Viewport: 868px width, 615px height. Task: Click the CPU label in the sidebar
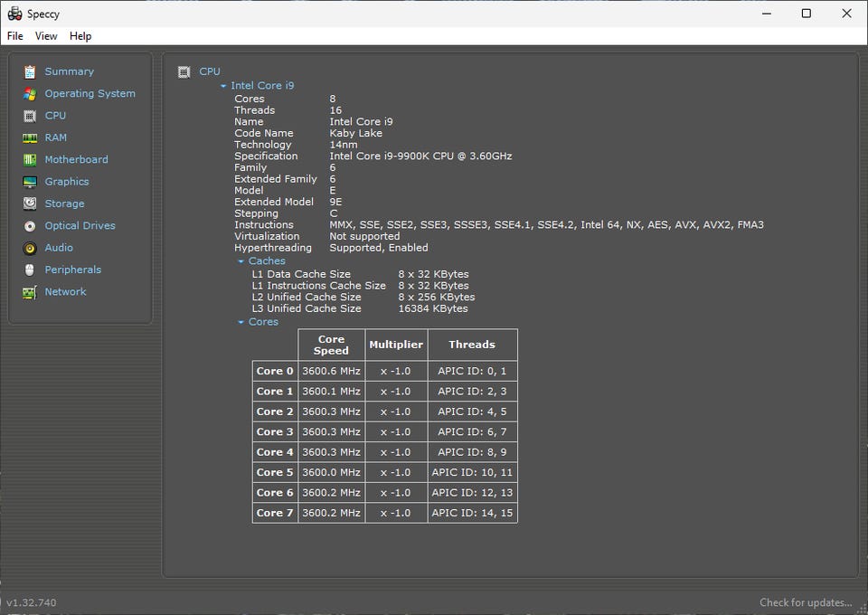55,116
